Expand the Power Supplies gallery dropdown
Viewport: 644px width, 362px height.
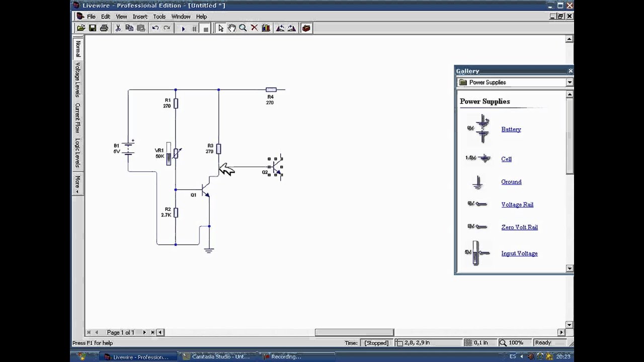click(x=570, y=82)
